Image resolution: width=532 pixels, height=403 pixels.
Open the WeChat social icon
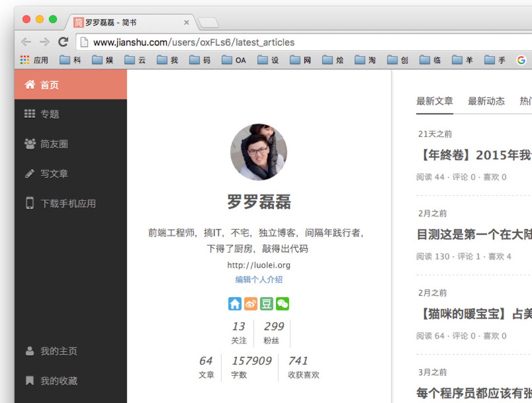pyautogui.click(x=282, y=304)
